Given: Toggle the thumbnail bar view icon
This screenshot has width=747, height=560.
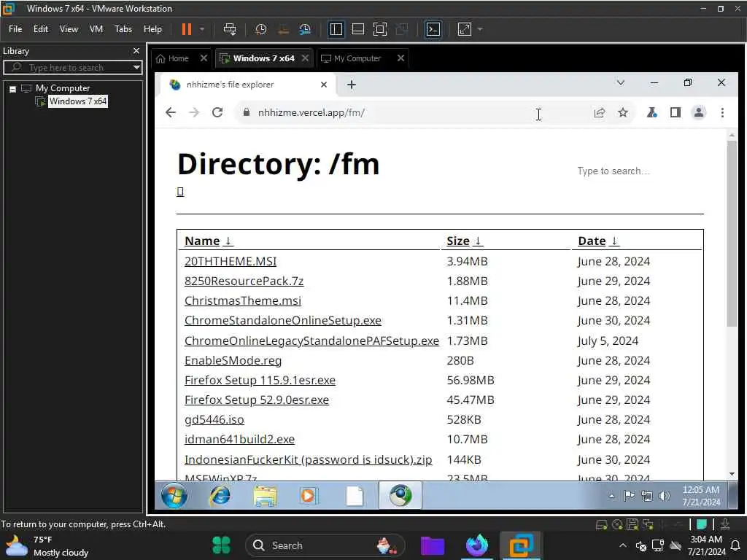Looking at the screenshot, I should pyautogui.click(x=357, y=29).
